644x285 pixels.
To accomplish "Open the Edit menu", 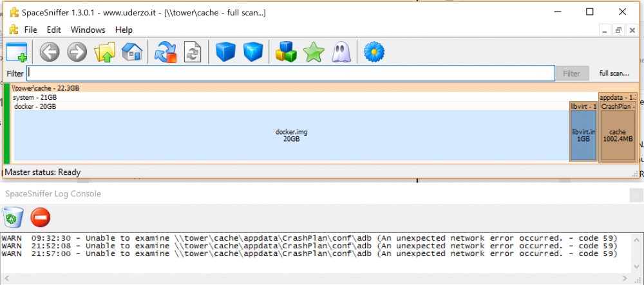I will (53, 30).
